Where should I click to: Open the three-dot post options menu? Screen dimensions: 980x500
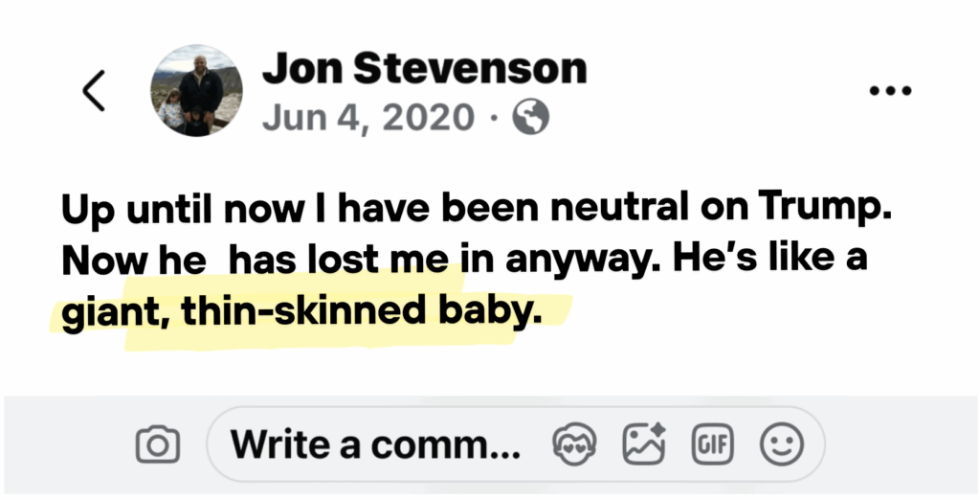pyautogui.click(x=890, y=91)
